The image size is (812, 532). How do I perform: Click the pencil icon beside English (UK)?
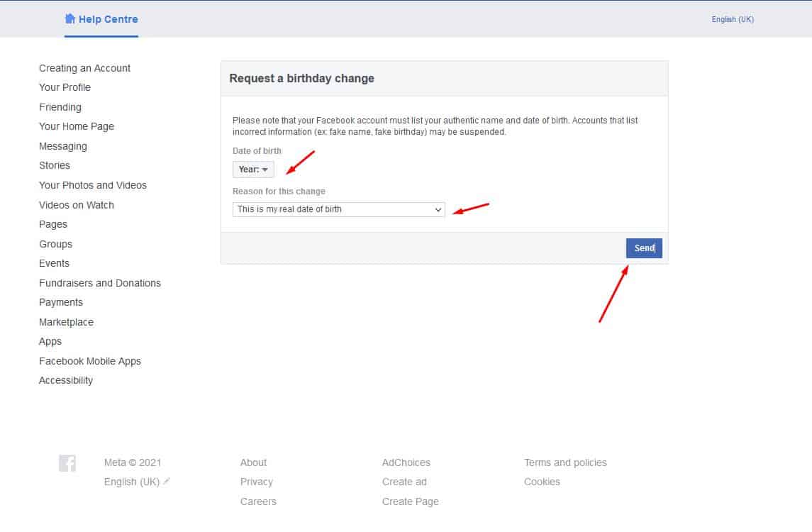pos(167,482)
